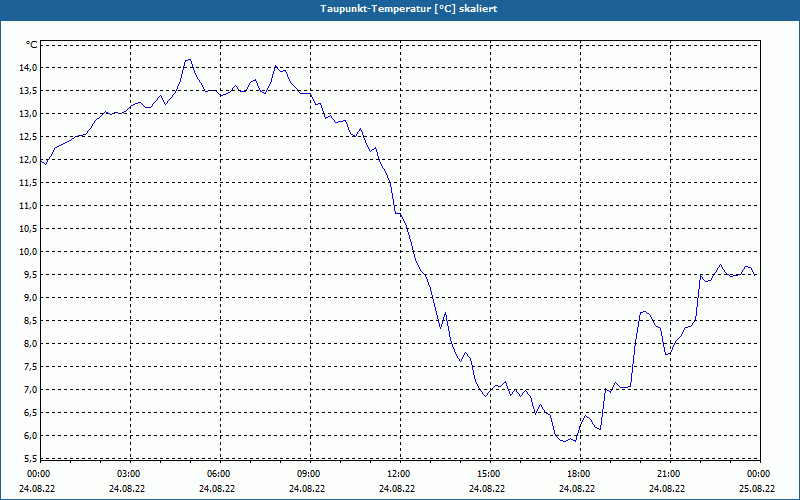This screenshot has width=800, height=500.
Task: Click the end of the blue curve at right edge
Action: (756, 275)
